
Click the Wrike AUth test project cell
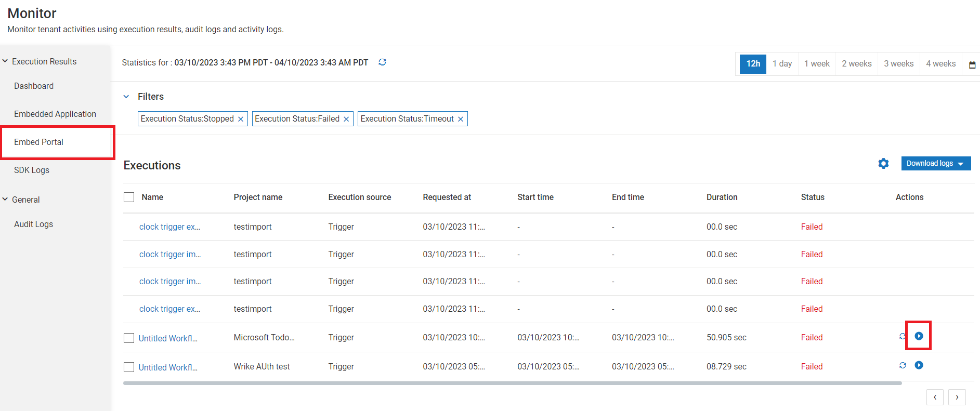[262, 367]
